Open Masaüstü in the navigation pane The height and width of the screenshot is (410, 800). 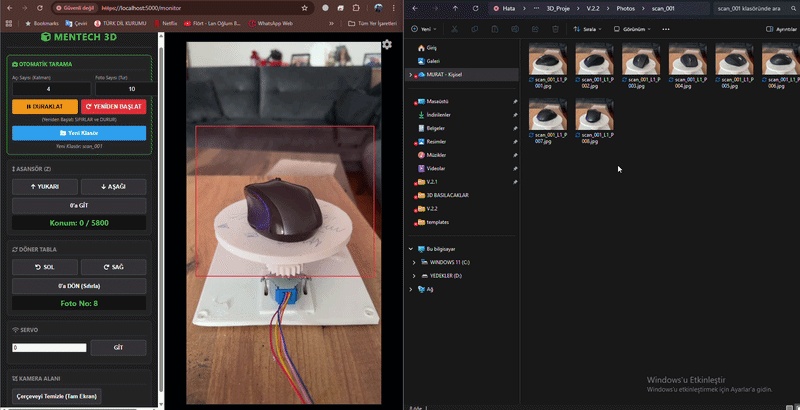coord(437,101)
